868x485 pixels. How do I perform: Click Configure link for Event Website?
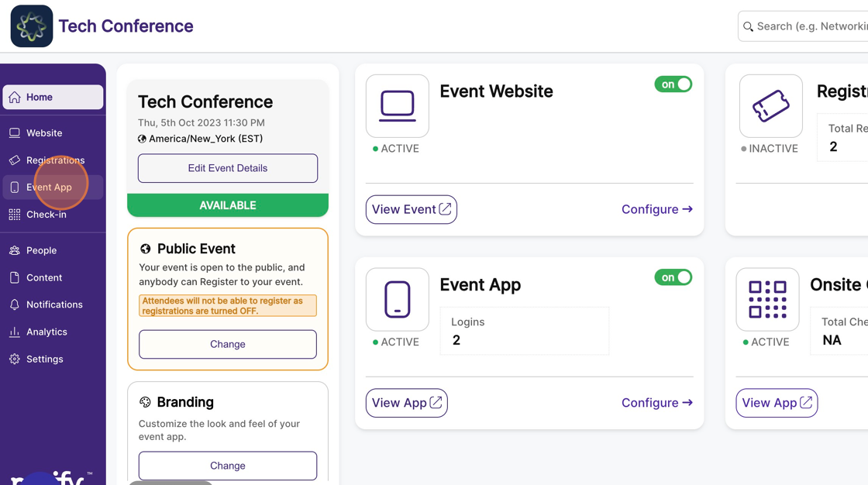(656, 209)
